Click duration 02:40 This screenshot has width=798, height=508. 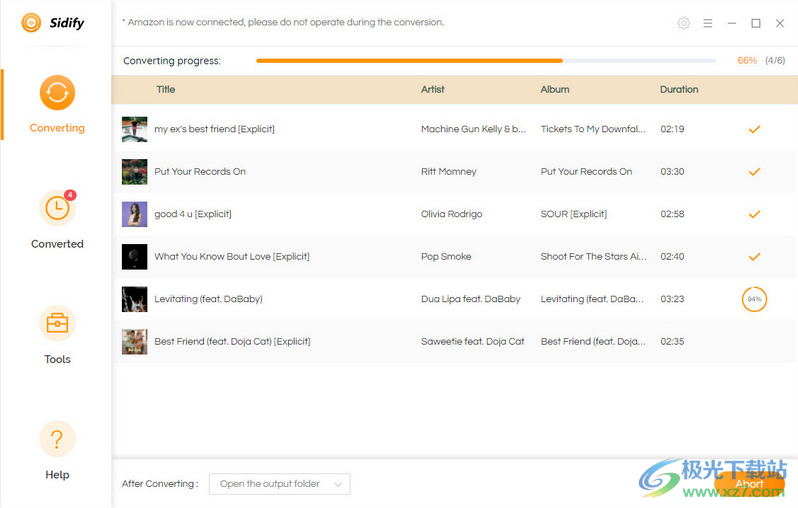[672, 257]
